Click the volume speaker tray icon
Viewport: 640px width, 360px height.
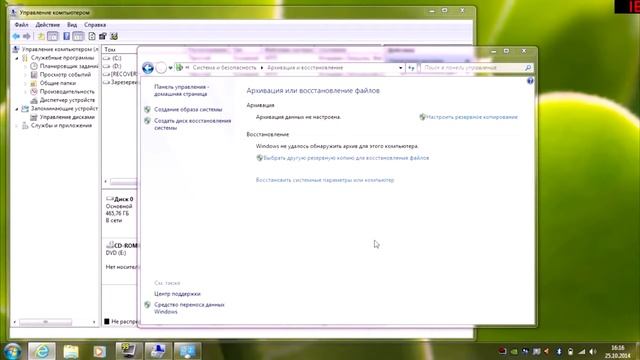[x=593, y=351]
